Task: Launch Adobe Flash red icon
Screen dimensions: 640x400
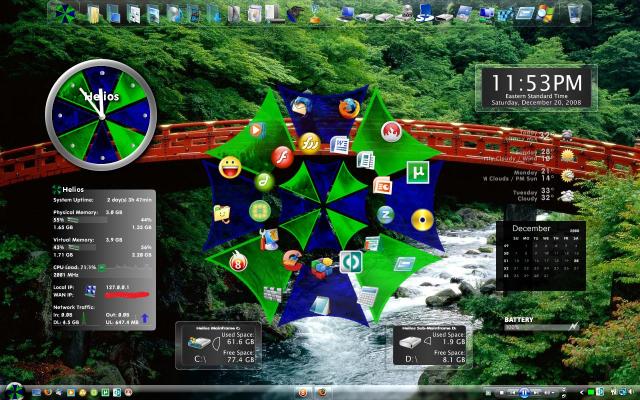Action: tap(282, 158)
